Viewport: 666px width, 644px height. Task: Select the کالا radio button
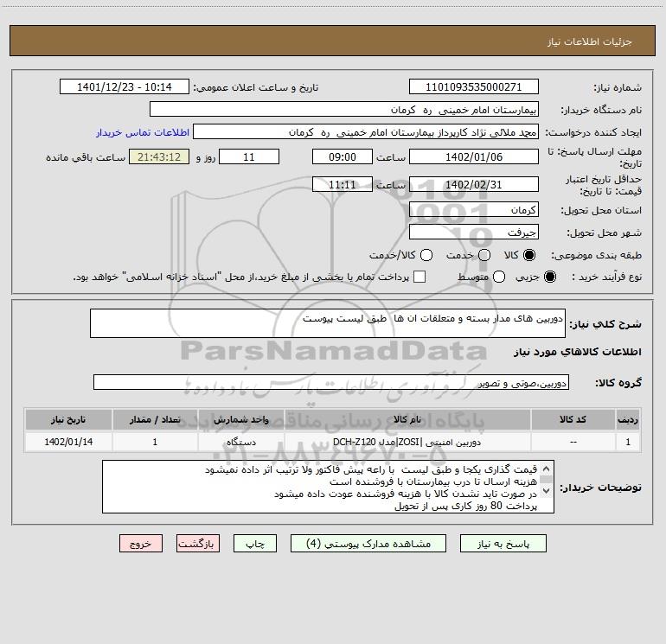(x=529, y=255)
